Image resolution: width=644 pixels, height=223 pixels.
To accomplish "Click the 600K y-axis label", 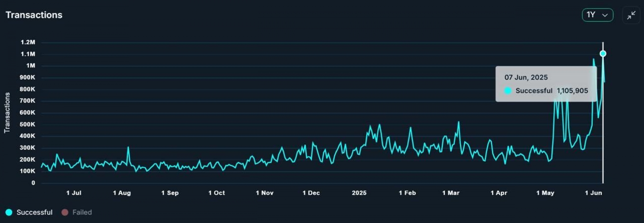I will [x=27, y=113].
